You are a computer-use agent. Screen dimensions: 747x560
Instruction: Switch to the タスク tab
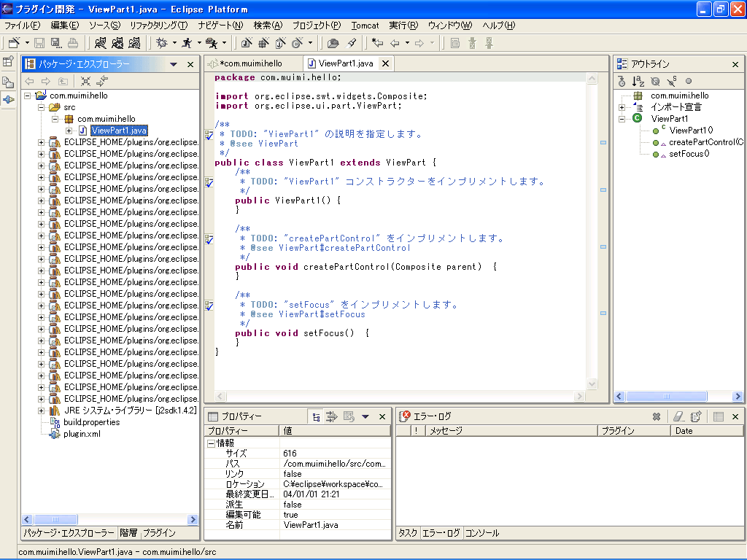tap(408, 533)
